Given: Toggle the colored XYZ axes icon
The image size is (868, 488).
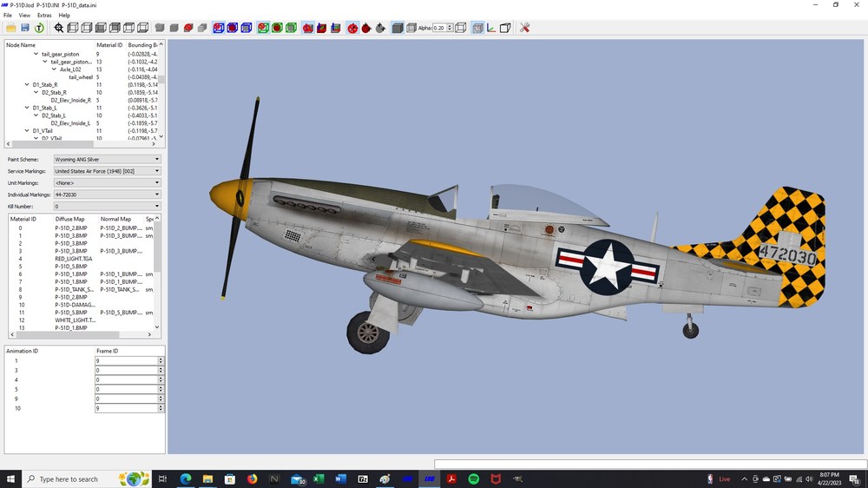Looking at the screenshot, I should coord(491,28).
